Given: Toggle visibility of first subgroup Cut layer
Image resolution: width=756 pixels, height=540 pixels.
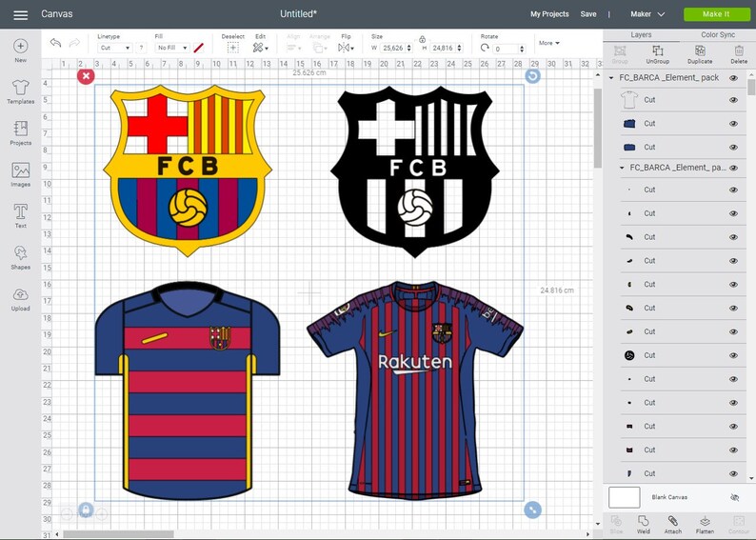Looking at the screenshot, I should (x=733, y=190).
